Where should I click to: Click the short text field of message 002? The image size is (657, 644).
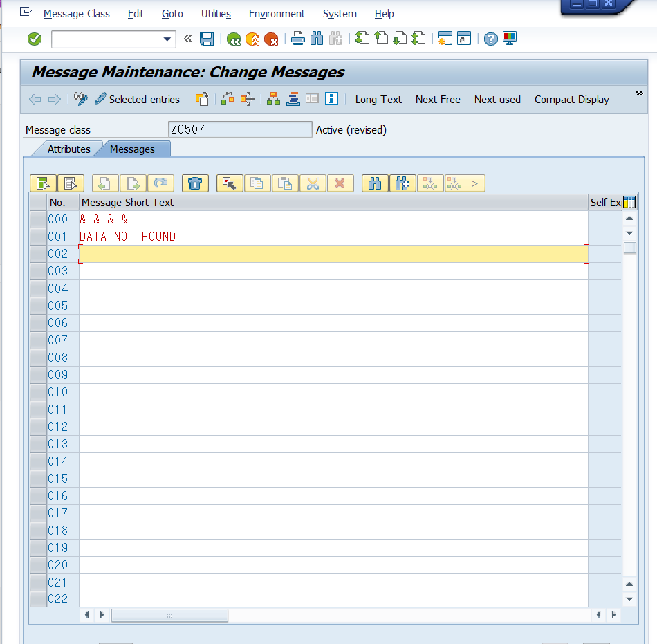pos(333,254)
